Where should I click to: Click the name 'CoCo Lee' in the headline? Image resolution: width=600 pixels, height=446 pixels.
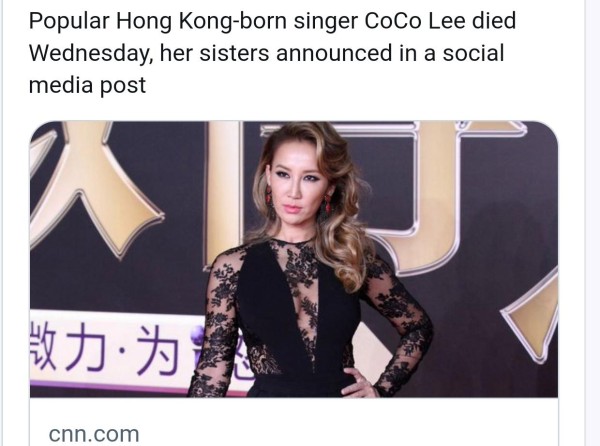click(x=414, y=21)
